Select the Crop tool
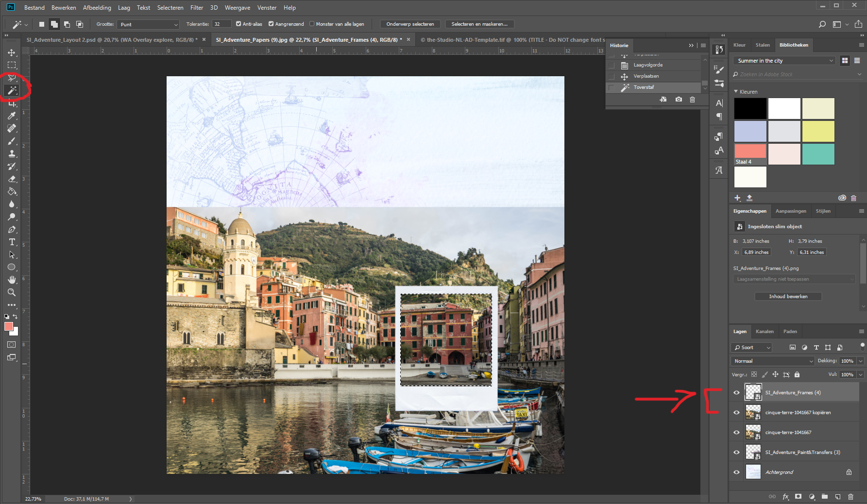This screenshot has height=504, width=867. pos(12,103)
